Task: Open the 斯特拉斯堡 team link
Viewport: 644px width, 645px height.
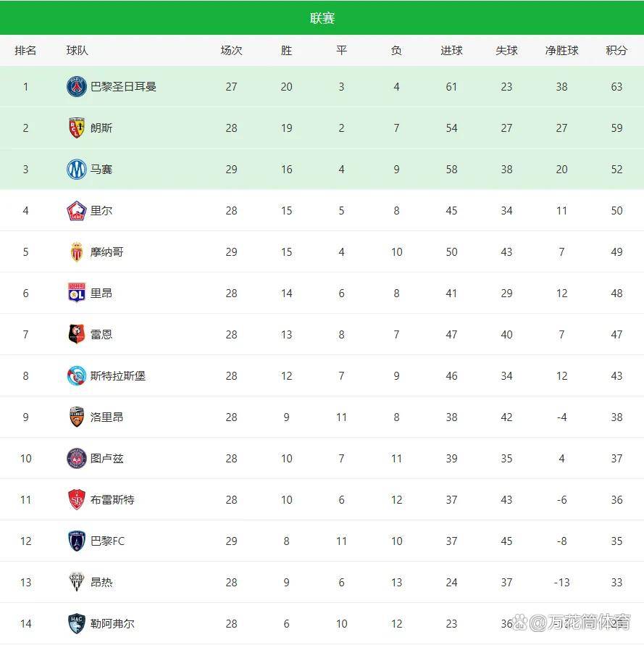Action: click(118, 376)
